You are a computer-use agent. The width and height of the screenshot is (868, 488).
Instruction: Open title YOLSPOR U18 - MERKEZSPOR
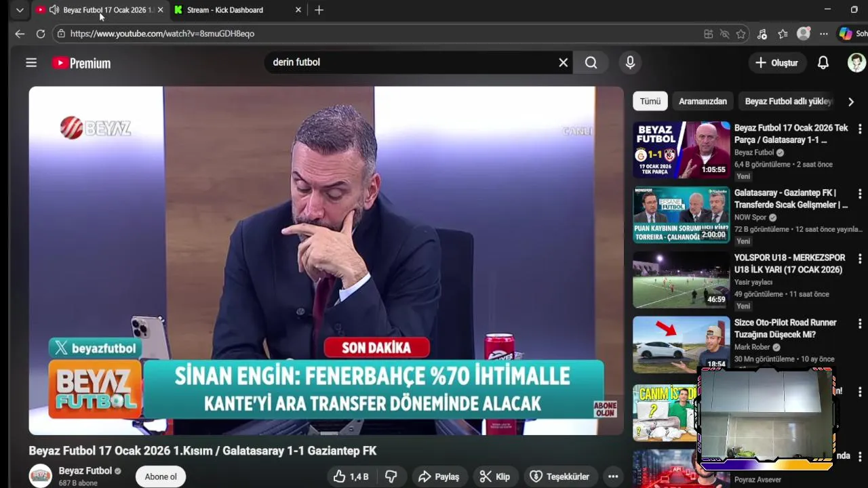point(790,264)
